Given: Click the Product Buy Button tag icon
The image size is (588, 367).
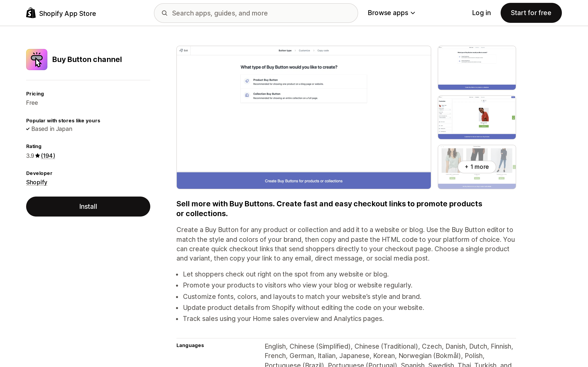Looking at the screenshot, I should point(247,81).
